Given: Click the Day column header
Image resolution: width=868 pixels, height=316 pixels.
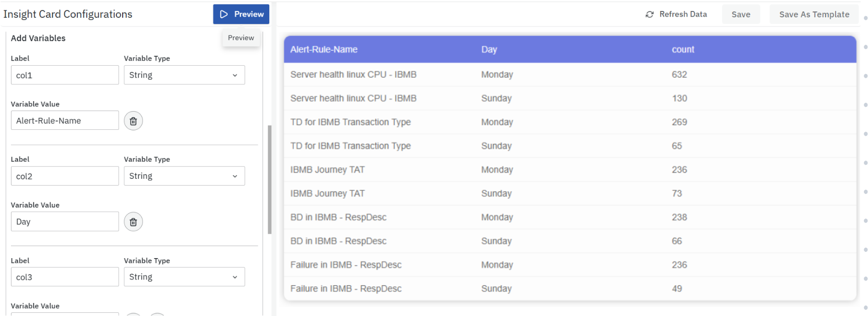Looking at the screenshot, I should [x=489, y=50].
